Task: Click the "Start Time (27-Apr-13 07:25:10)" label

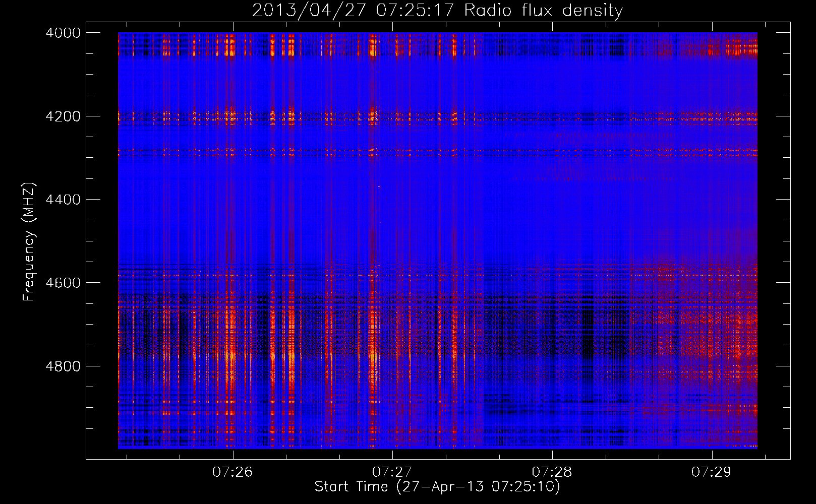Action: [437, 487]
